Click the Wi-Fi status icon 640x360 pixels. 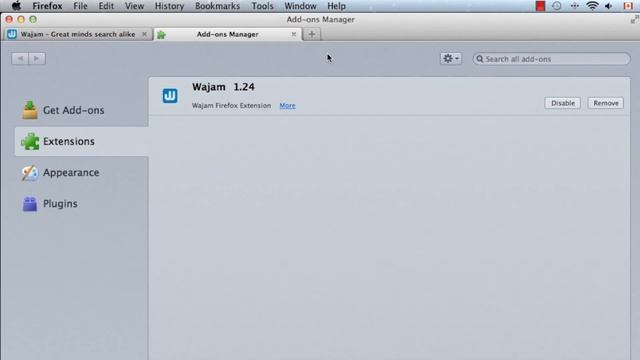592,6
